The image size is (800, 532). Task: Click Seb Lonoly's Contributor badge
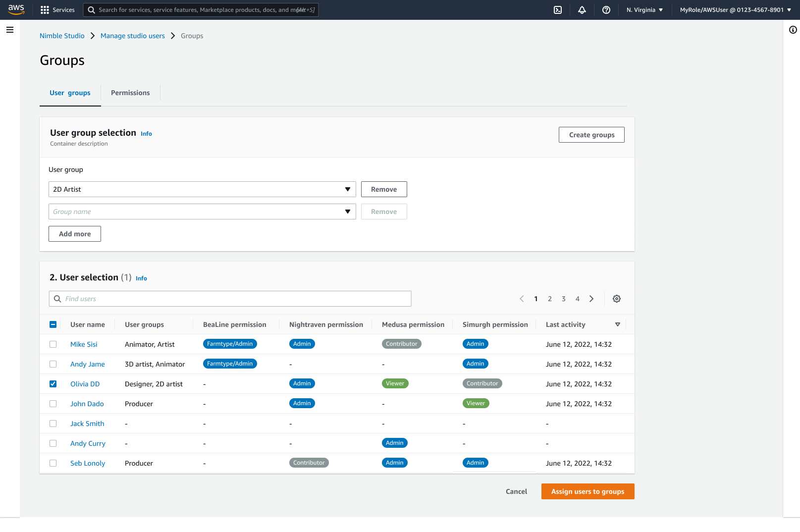click(309, 463)
